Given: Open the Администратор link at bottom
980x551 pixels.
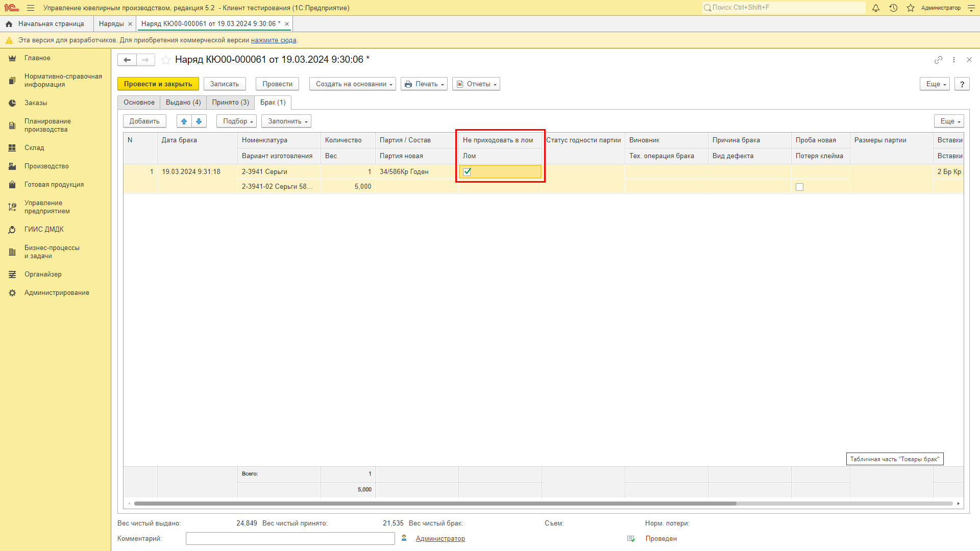Looking at the screenshot, I should (x=440, y=539).
